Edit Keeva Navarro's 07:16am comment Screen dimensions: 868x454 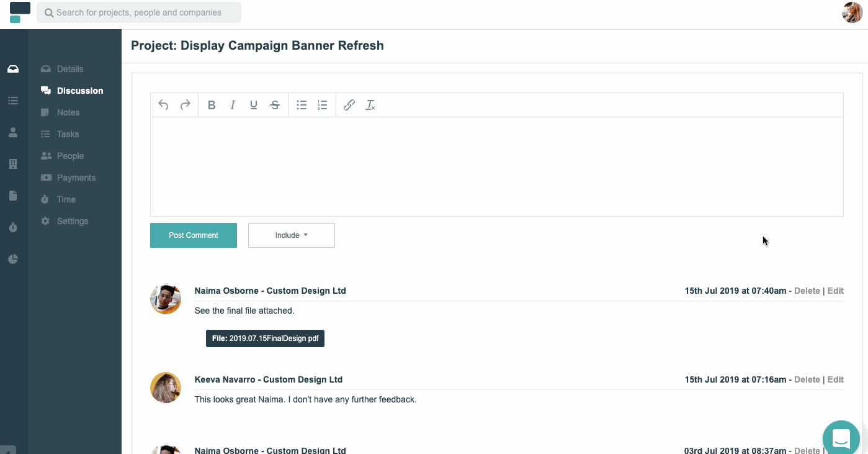[835, 379]
